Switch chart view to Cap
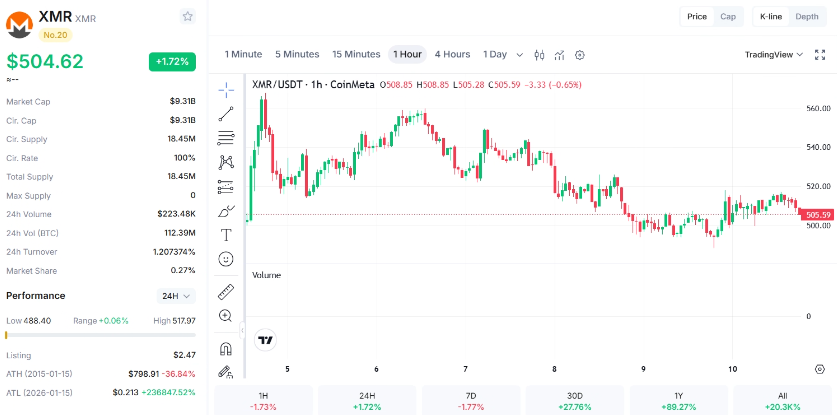Image resolution: width=837 pixels, height=415 pixels. [728, 17]
